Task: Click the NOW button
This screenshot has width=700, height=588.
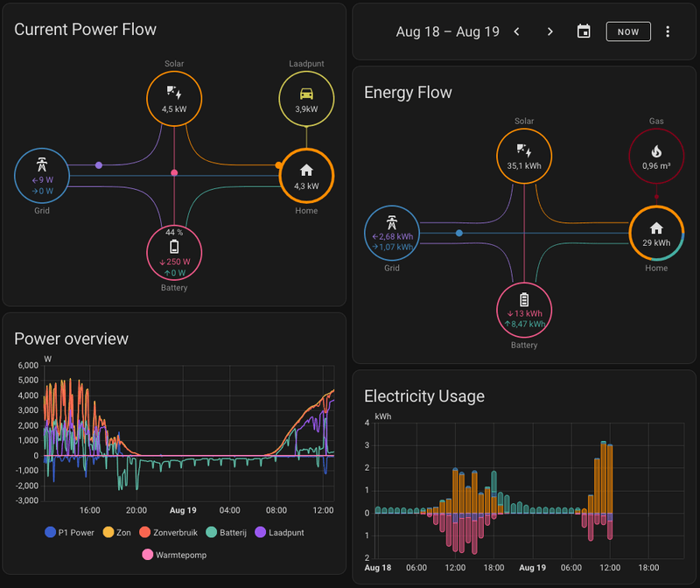Action: [628, 31]
